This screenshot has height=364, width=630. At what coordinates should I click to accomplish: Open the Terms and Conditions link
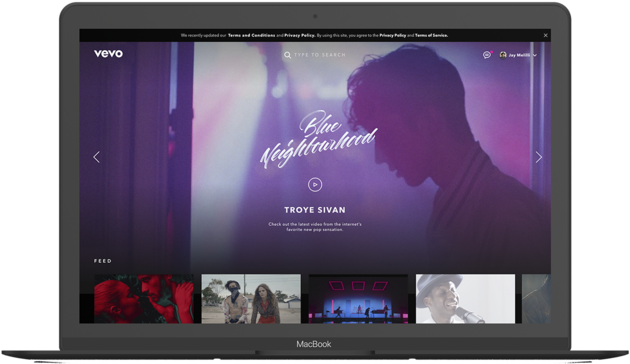pyautogui.click(x=252, y=35)
